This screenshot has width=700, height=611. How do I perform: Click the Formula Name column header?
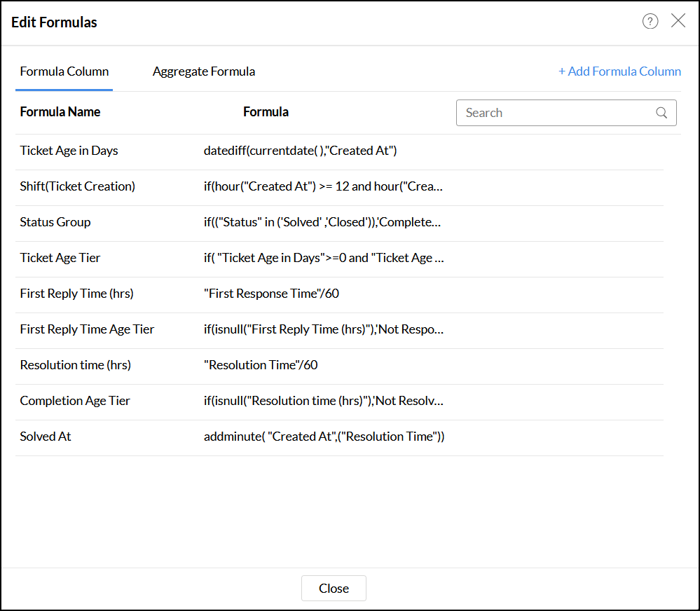(x=60, y=112)
